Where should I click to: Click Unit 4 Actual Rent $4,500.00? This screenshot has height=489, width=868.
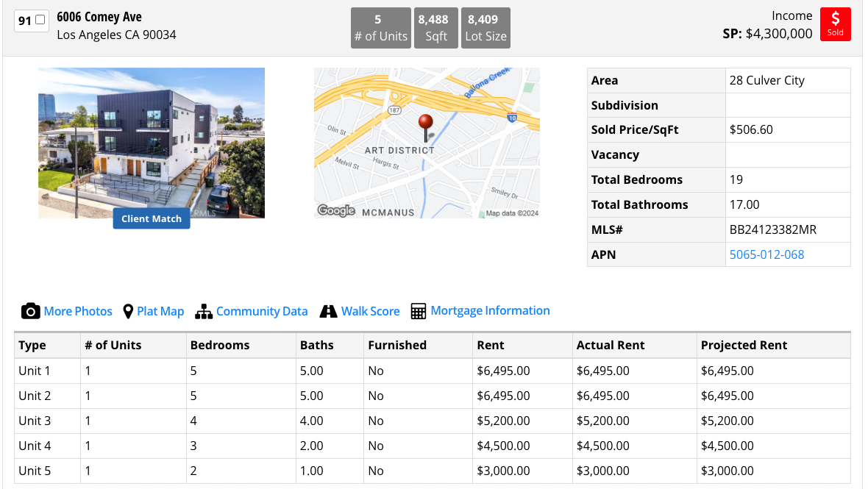(603, 446)
